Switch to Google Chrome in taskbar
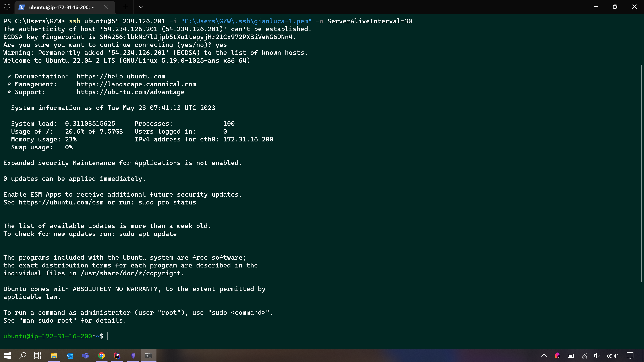The height and width of the screenshot is (362, 644). point(101,355)
